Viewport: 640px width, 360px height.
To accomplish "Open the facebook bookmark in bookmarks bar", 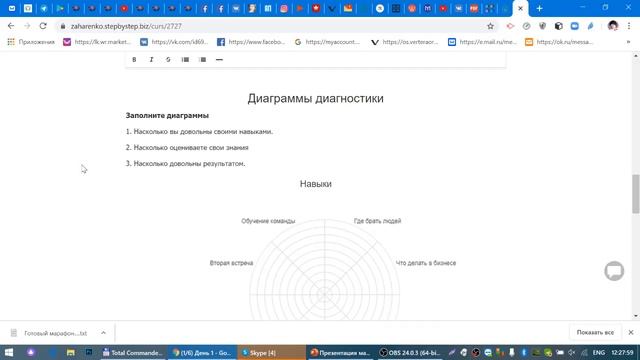I will [251, 42].
